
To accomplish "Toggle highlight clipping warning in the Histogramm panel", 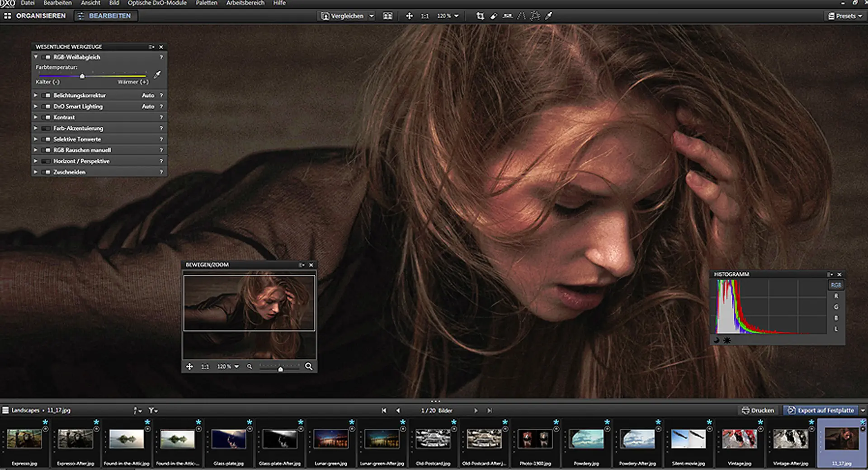I will (727, 341).
